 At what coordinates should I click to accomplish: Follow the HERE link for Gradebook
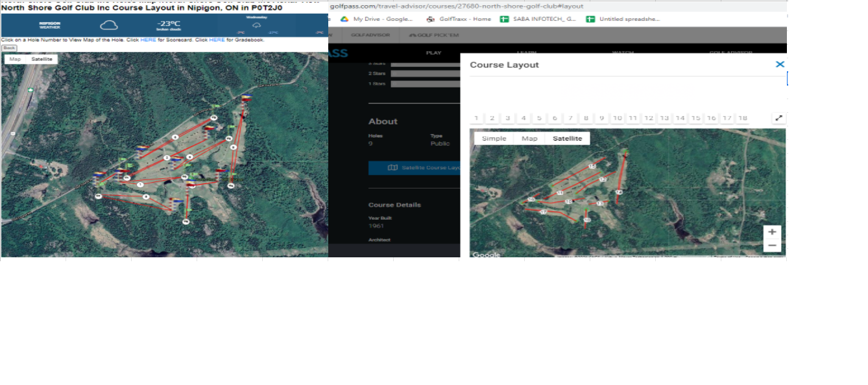217,40
